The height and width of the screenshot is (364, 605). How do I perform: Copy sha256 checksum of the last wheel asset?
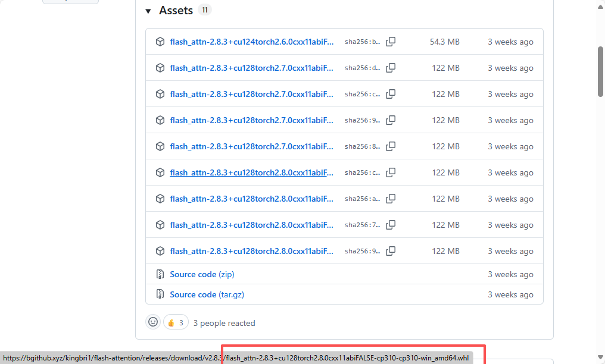click(391, 251)
